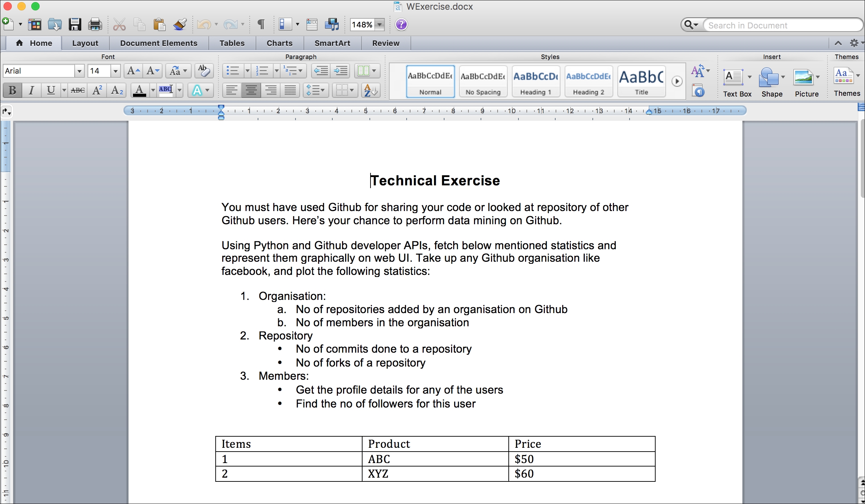Viewport: 865px width, 504px height.
Task: Toggle Bold formatting
Action: (13, 91)
